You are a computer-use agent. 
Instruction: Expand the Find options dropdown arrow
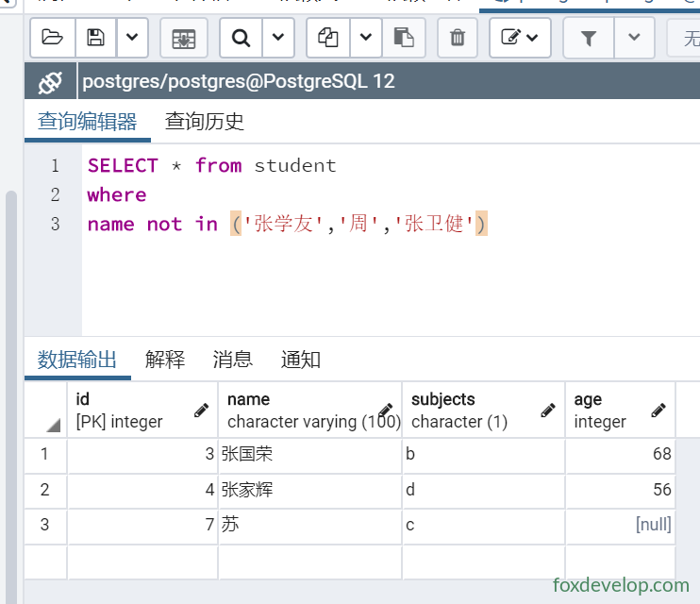[278, 38]
